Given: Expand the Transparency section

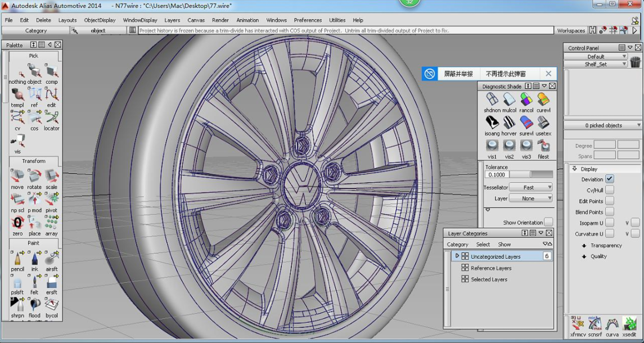Looking at the screenshot, I should coord(584,246).
